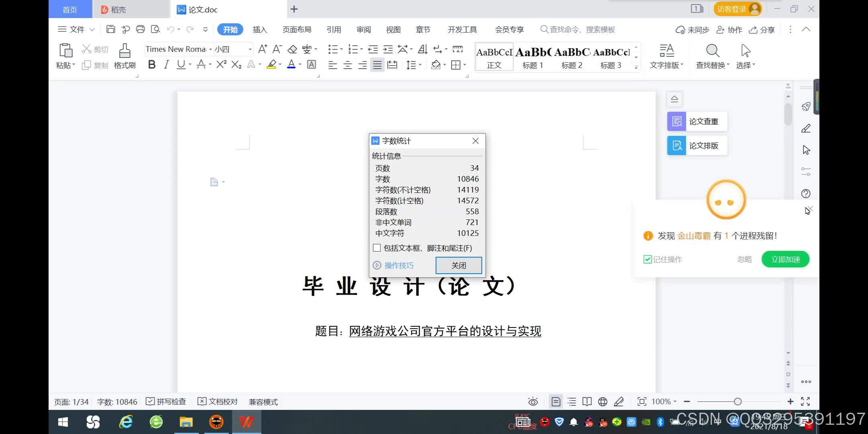Expand 文字排版 dropdown

pyautogui.click(x=667, y=65)
